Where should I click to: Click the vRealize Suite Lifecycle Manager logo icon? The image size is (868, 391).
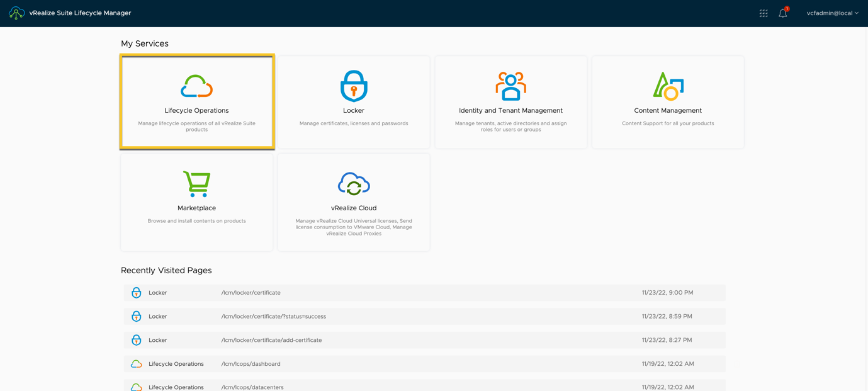point(16,13)
